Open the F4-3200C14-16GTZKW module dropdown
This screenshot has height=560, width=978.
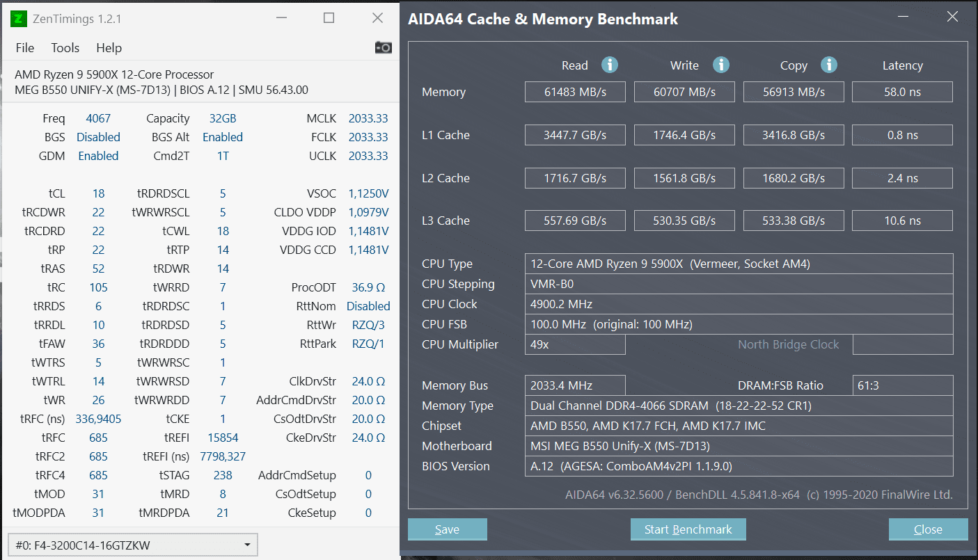point(132,545)
